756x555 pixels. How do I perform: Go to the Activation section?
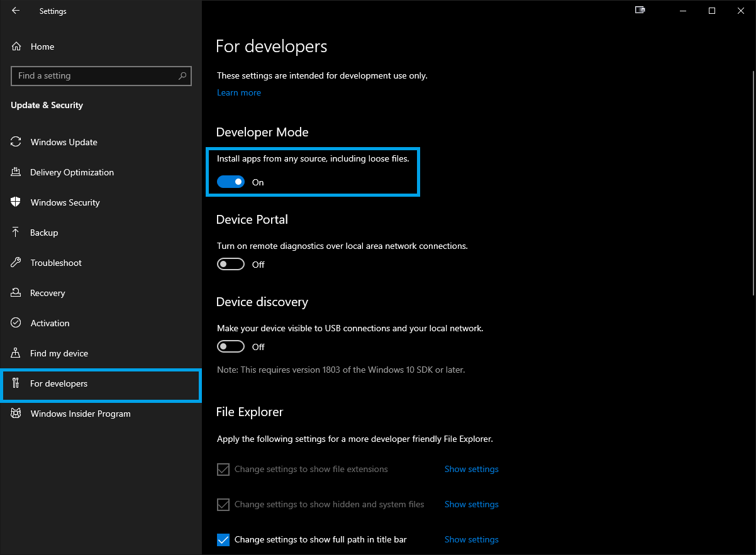50,323
